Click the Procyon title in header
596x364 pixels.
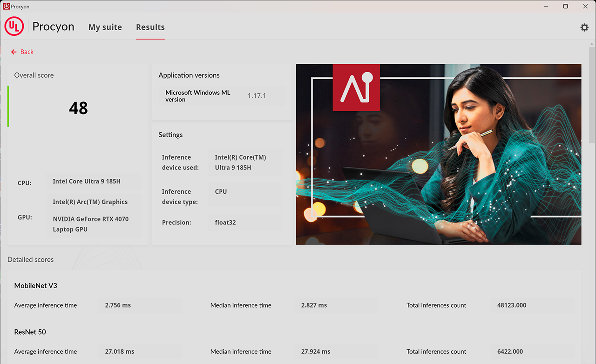tap(54, 27)
